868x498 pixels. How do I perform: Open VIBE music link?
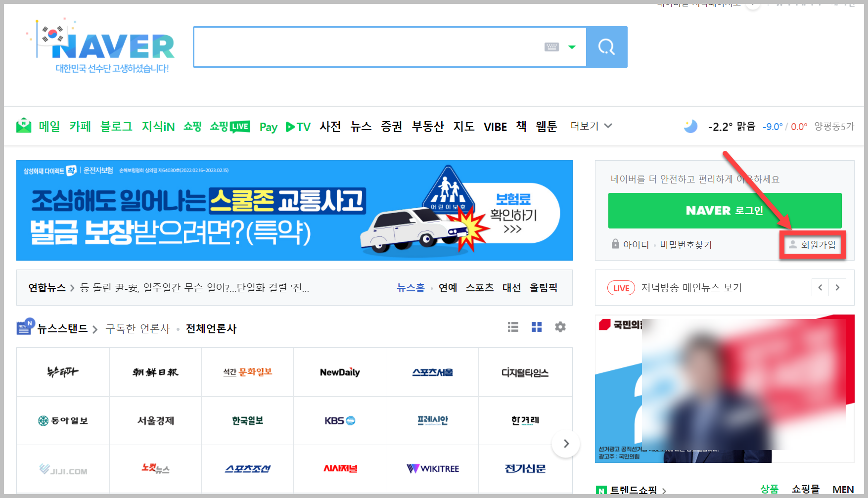[x=496, y=127]
